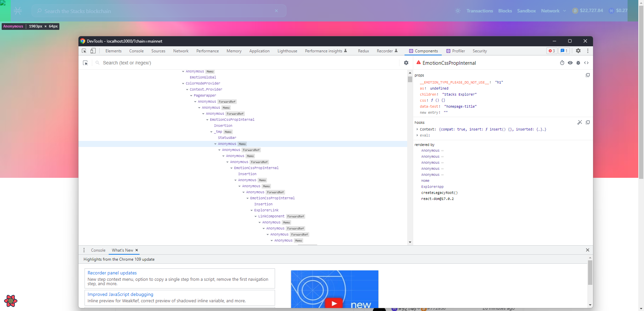Click Home in rendered by list
The height and width of the screenshot is (311, 644).
pos(425,181)
